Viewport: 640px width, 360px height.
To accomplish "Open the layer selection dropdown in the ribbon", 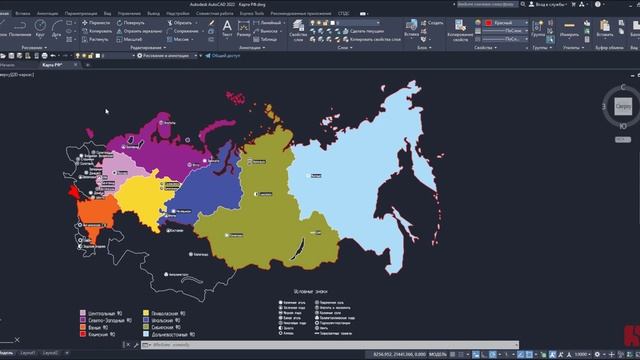I will [345, 23].
